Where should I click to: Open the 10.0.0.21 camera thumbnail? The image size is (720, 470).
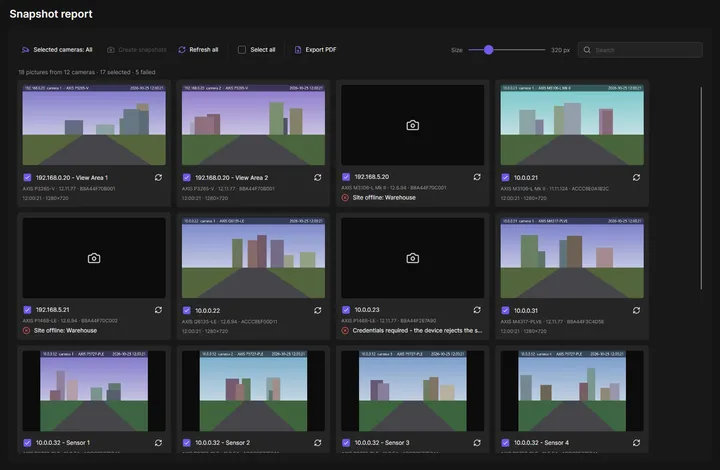tap(572, 125)
